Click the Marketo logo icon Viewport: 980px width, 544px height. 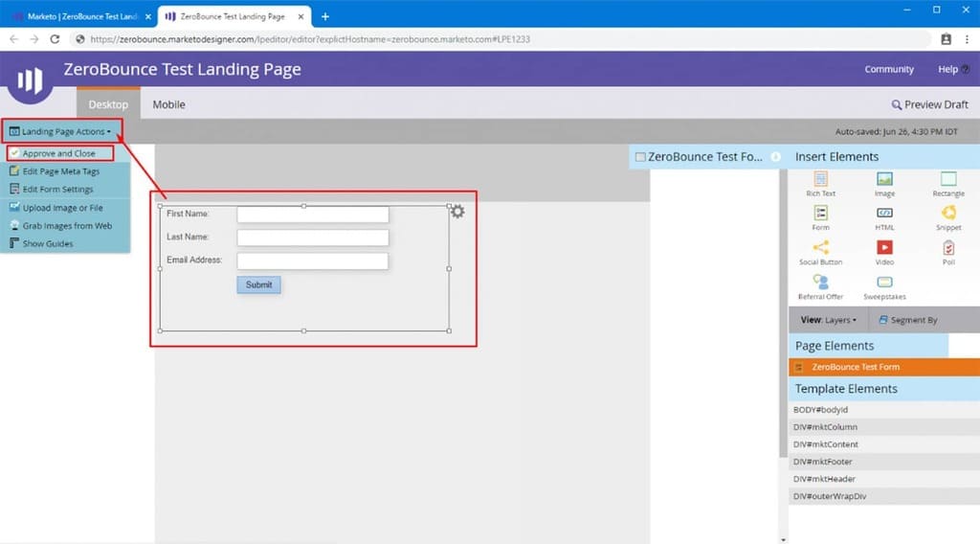point(30,80)
